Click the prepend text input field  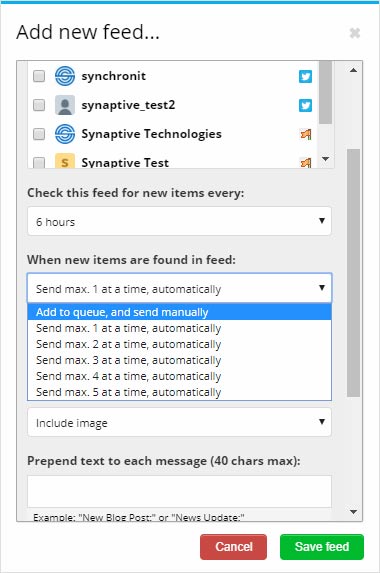click(x=179, y=491)
